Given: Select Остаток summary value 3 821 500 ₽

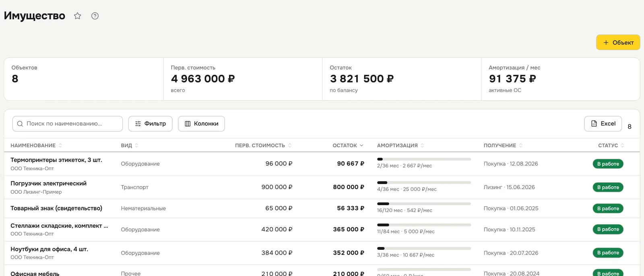Looking at the screenshot, I should coord(362,79).
